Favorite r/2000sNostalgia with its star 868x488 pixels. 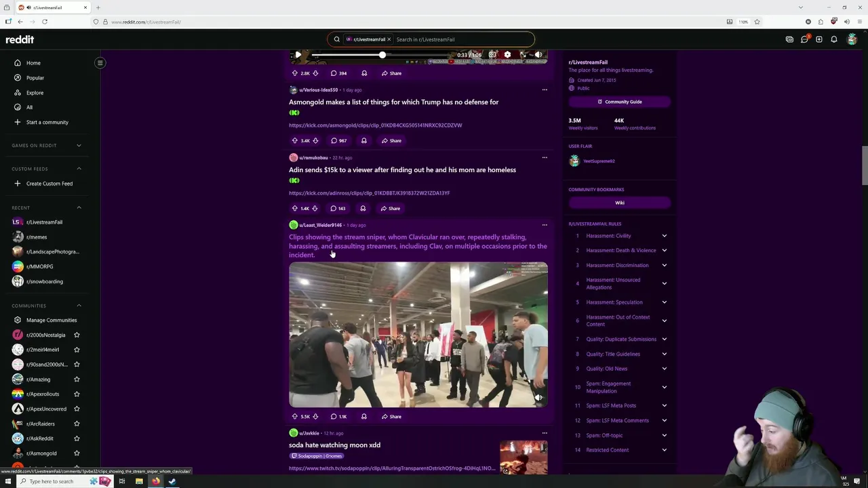[77, 335]
